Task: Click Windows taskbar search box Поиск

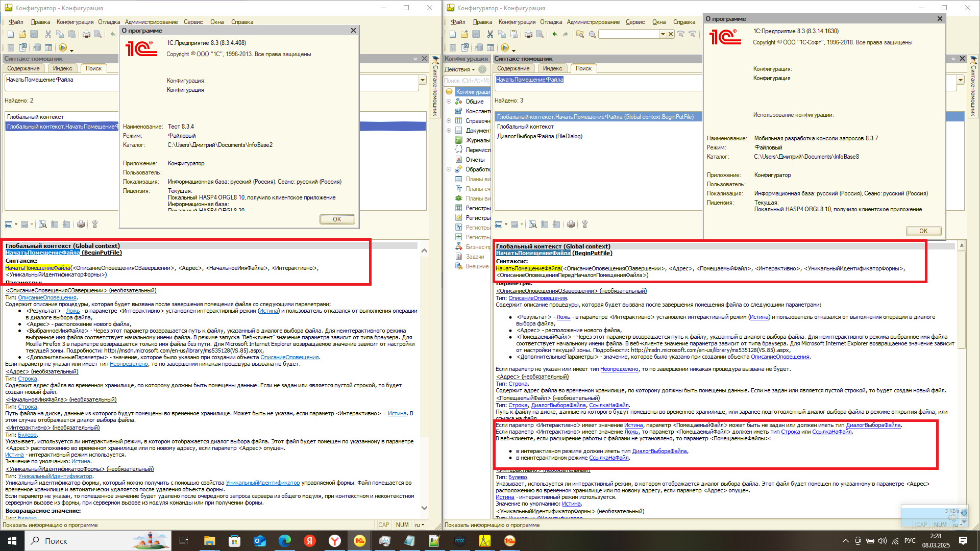Action: tap(97, 541)
